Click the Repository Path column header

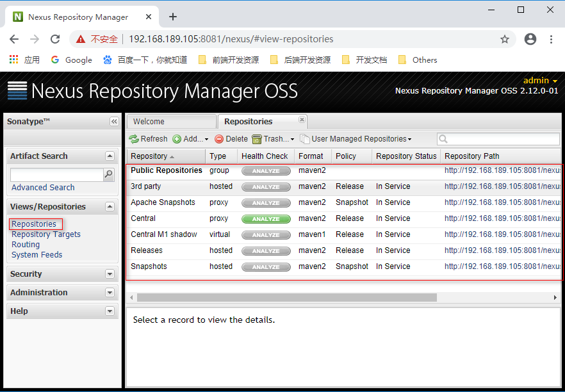tap(501, 156)
